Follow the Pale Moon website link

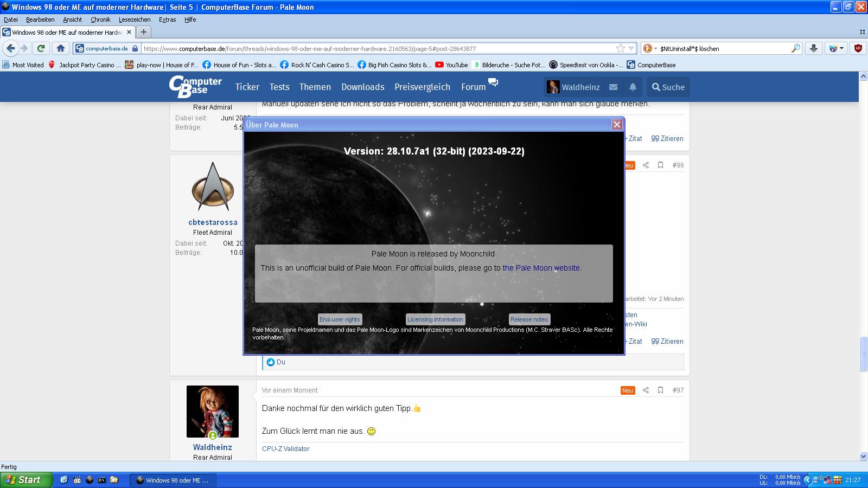[541, 268]
